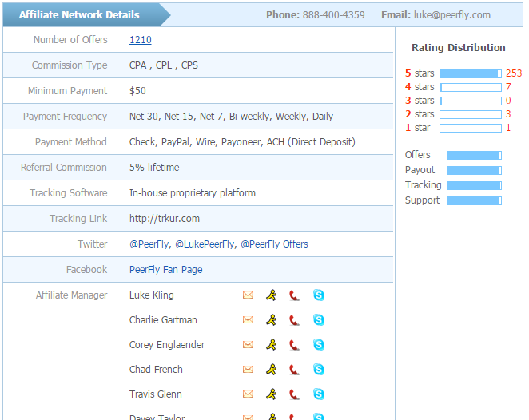This screenshot has height=420, width=529.
Task: Click the Offers score bar
Action: click(475, 155)
